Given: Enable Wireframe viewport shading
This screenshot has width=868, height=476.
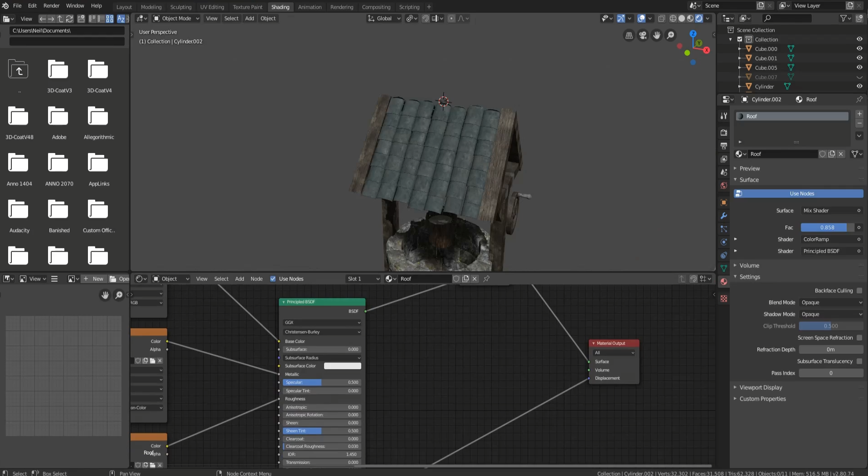Looking at the screenshot, I should tap(673, 19).
